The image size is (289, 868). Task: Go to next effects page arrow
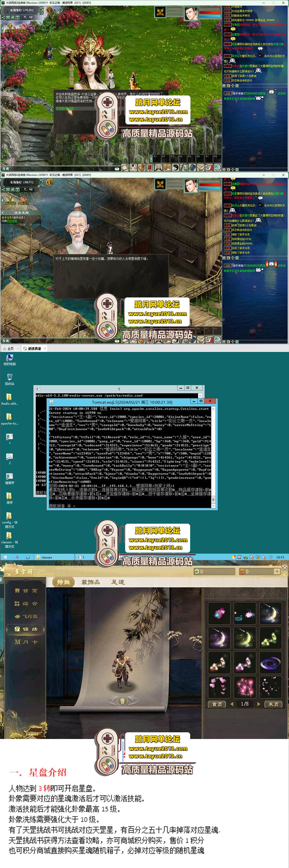(x=258, y=704)
